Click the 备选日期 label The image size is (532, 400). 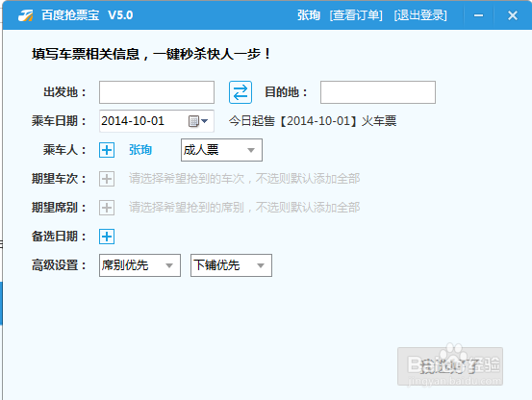59,237
